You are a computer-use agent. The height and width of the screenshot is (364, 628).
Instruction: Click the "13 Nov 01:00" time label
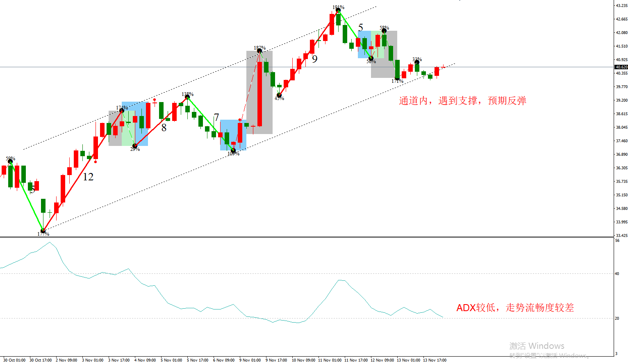408,360
